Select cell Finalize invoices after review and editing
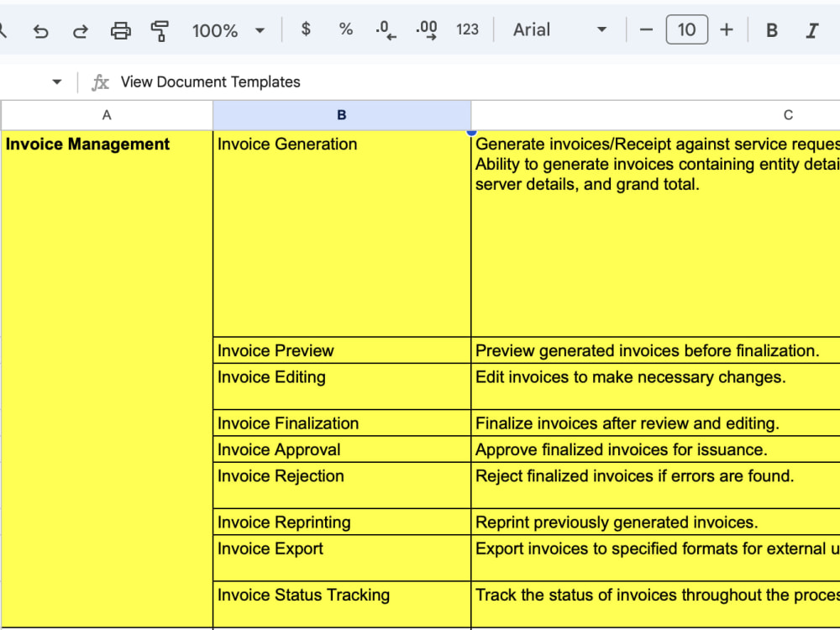This screenshot has height=630, width=840. 656,423
